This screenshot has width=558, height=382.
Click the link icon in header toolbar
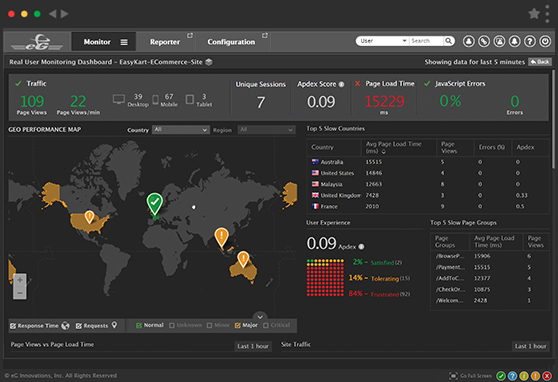point(484,41)
